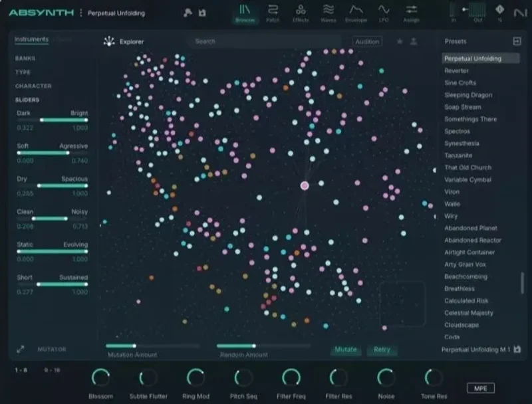Click the Filter Freq macro knob
This screenshot has width=532, height=404.
[291, 377]
